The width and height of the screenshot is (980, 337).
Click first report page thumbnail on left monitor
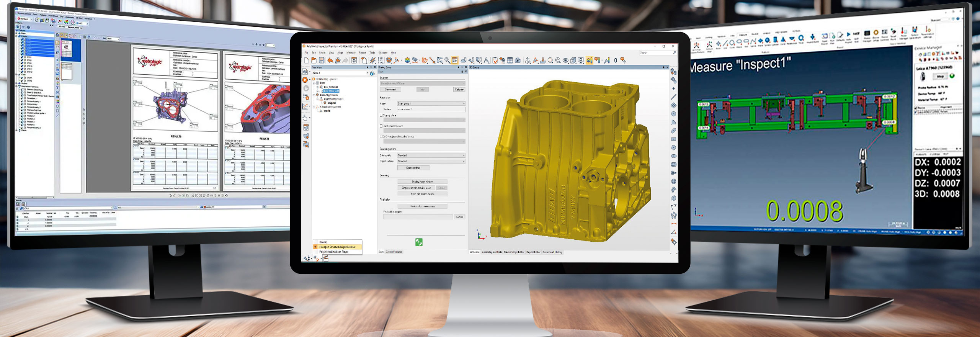pos(66,48)
